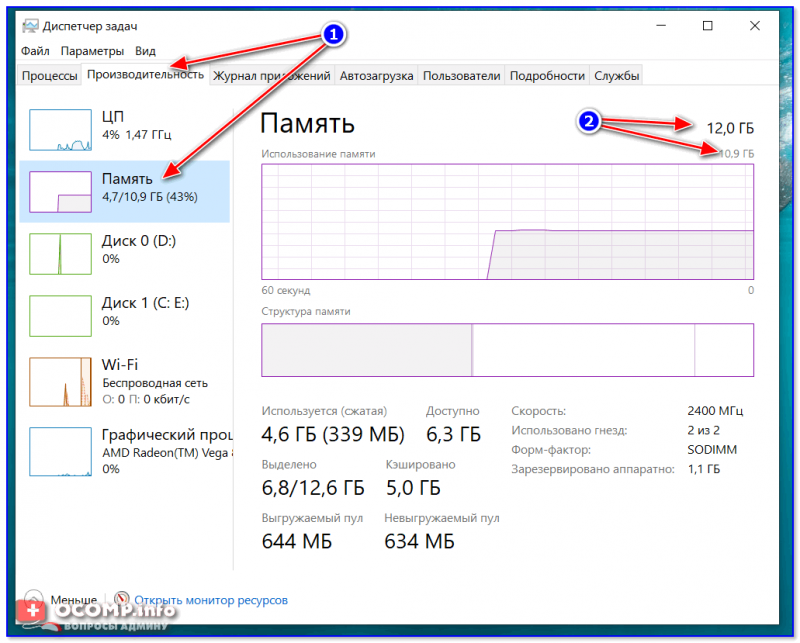Click the ЦП label in sidebar
800x643 pixels.
click(113, 117)
